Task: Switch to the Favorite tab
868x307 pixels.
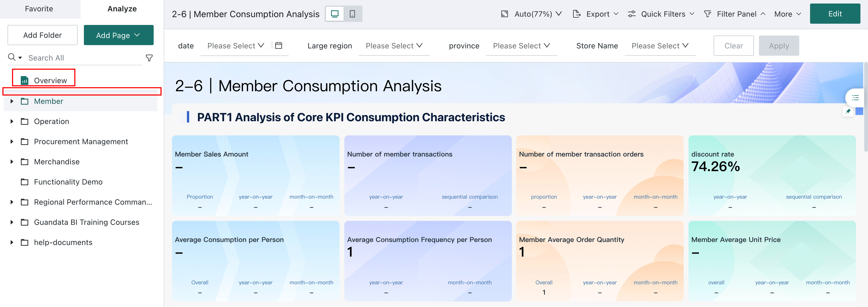Action: coord(39,9)
